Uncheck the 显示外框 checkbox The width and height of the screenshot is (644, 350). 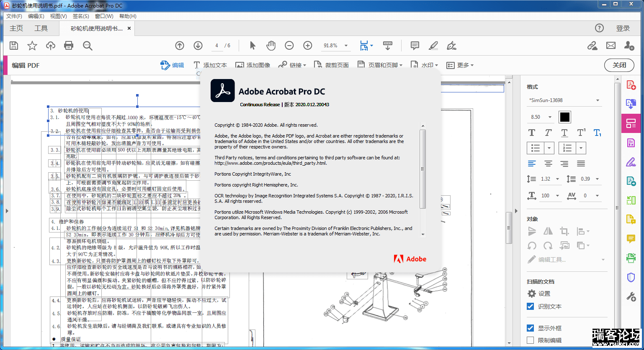[x=531, y=328]
